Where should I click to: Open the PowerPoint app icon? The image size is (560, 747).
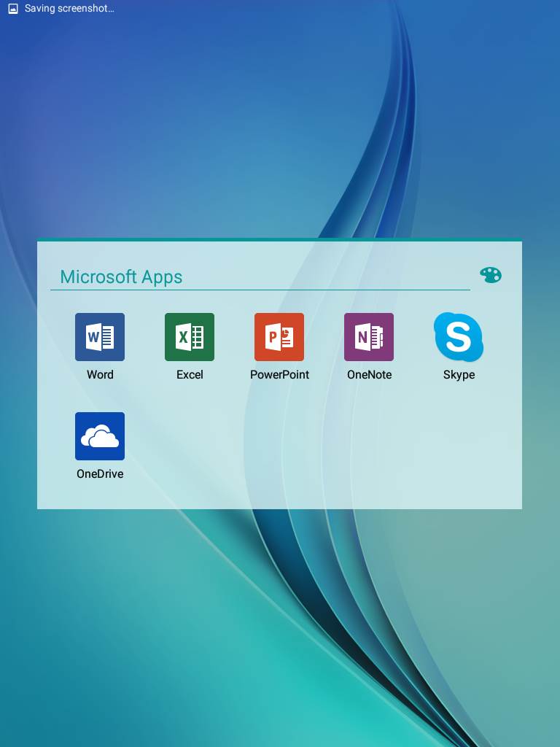pyautogui.click(x=279, y=337)
